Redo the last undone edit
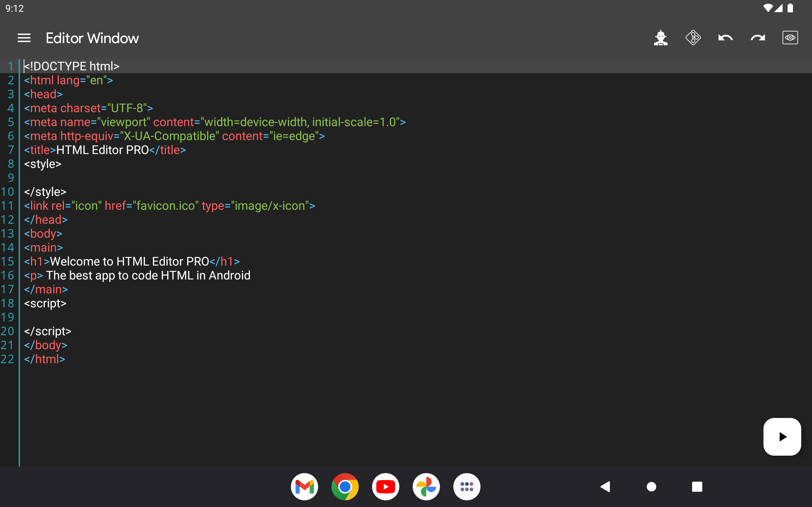Image resolution: width=812 pixels, height=507 pixels. click(x=758, y=38)
